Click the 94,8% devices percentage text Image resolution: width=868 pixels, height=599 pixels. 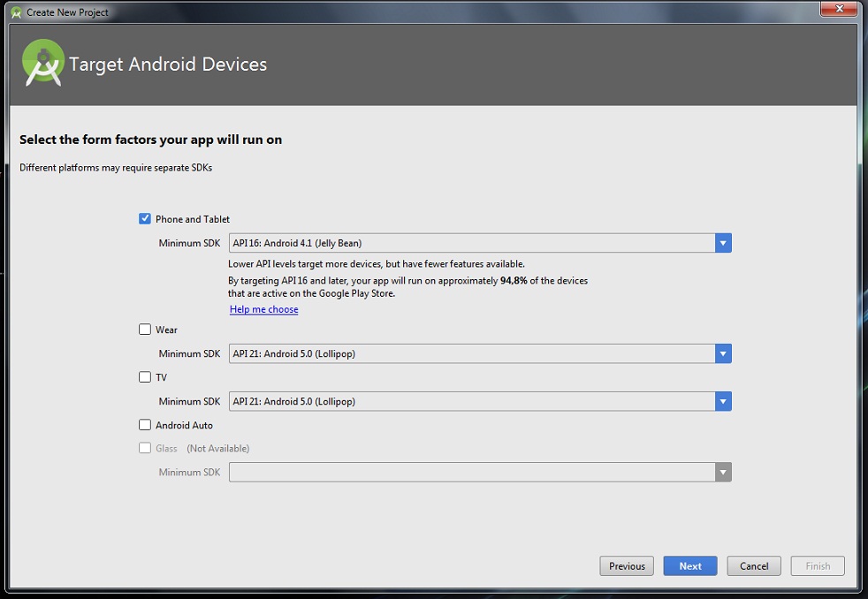514,280
